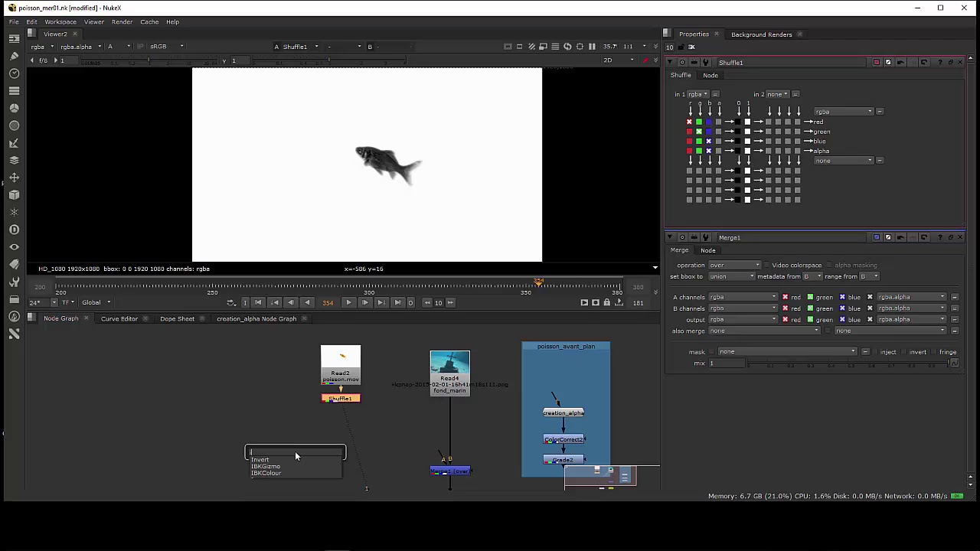Click the Shuffle1 node in graph
Screen dimensions: 980x551
[341, 398]
